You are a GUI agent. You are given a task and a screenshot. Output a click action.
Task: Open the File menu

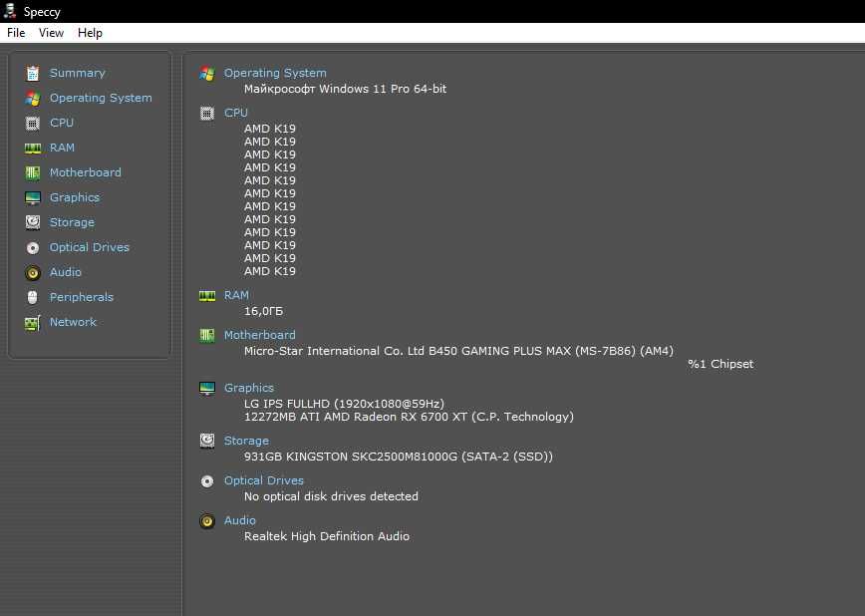16,33
